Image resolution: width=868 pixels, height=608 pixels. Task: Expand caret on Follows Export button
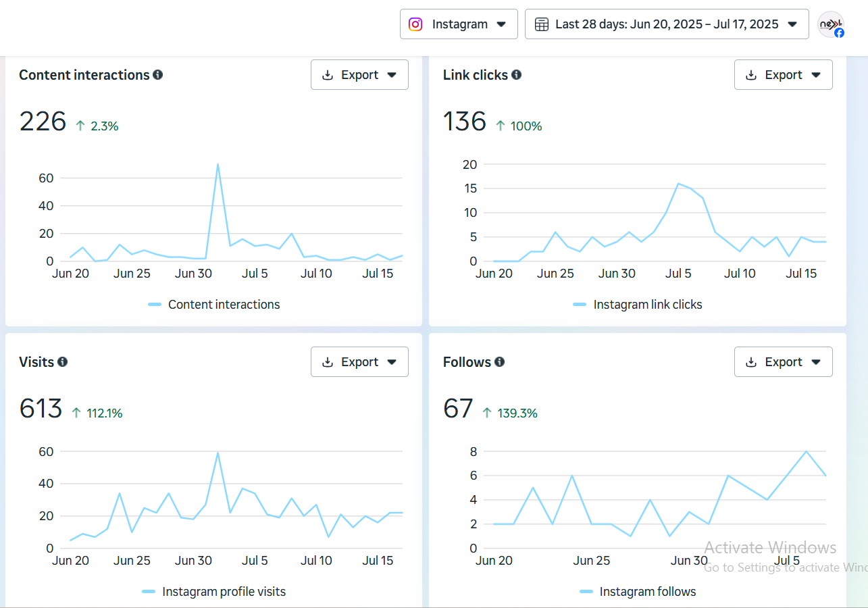coord(816,362)
